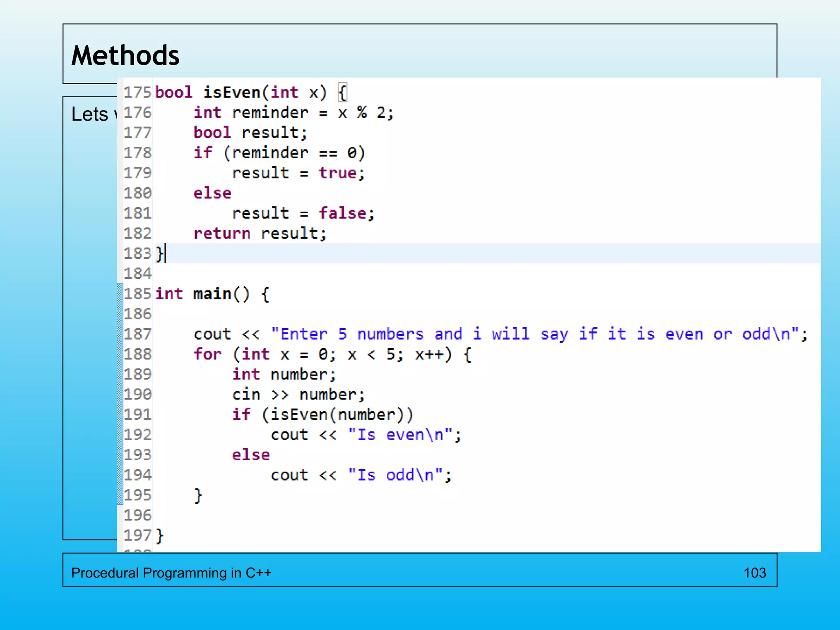Click the slide number 103
This screenshot has width=840, height=630.
coord(755,573)
